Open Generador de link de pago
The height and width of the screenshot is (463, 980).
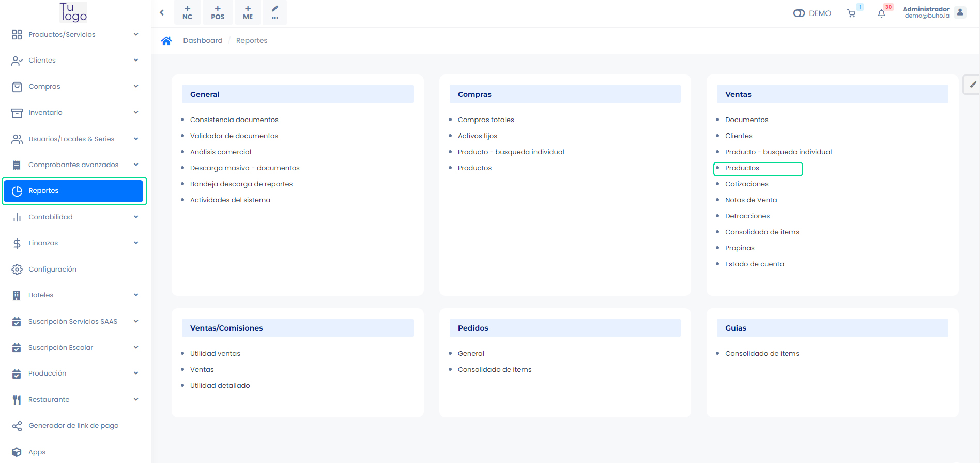coord(73,426)
